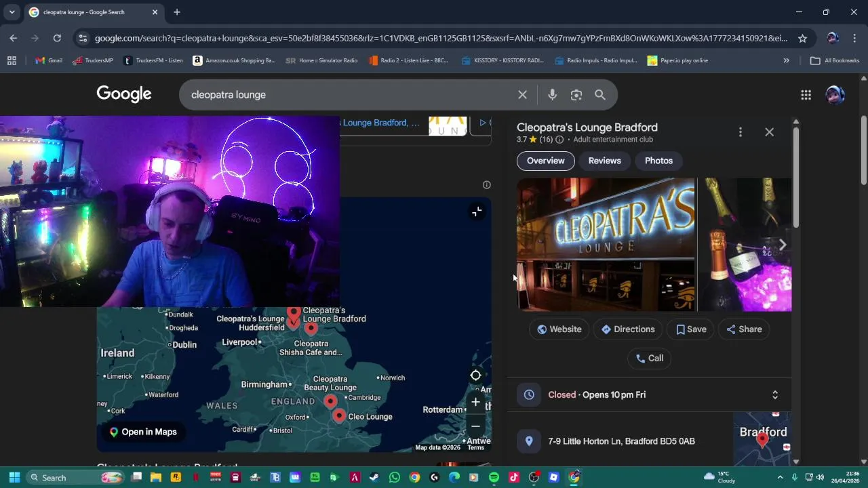
Task: Select address 7-9 Little Horton Ln, Bradford
Action: point(621,441)
